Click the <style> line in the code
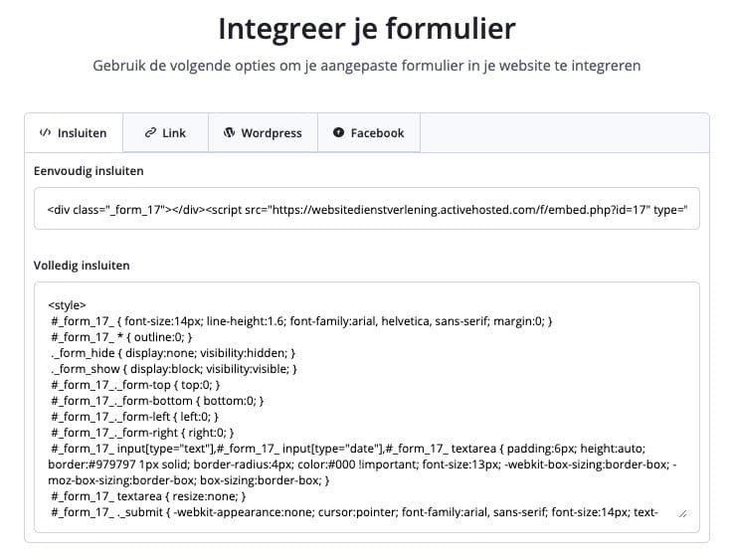The width and height of the screenshot is (735, 560). coord(67,304)
